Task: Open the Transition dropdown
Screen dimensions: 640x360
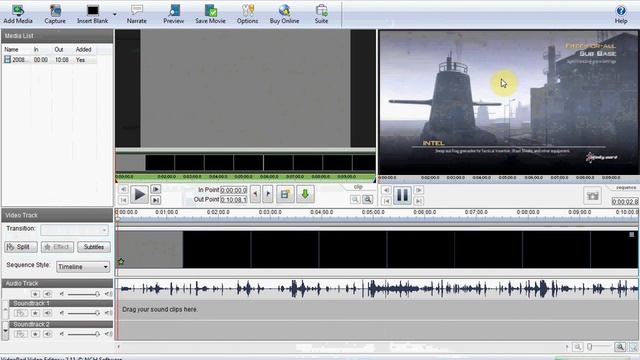Action: coord(75,230)
